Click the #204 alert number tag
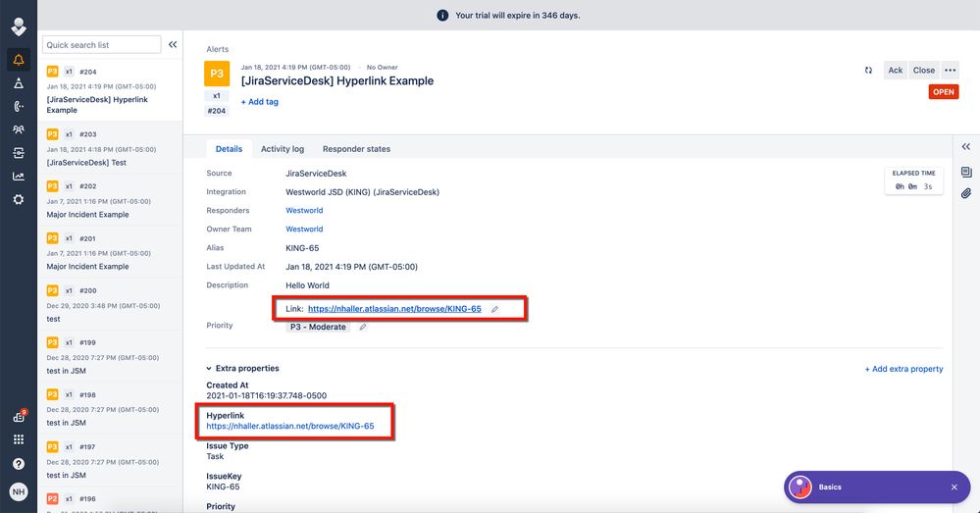Screen dimensions: 980x513 tap(216, 111)
